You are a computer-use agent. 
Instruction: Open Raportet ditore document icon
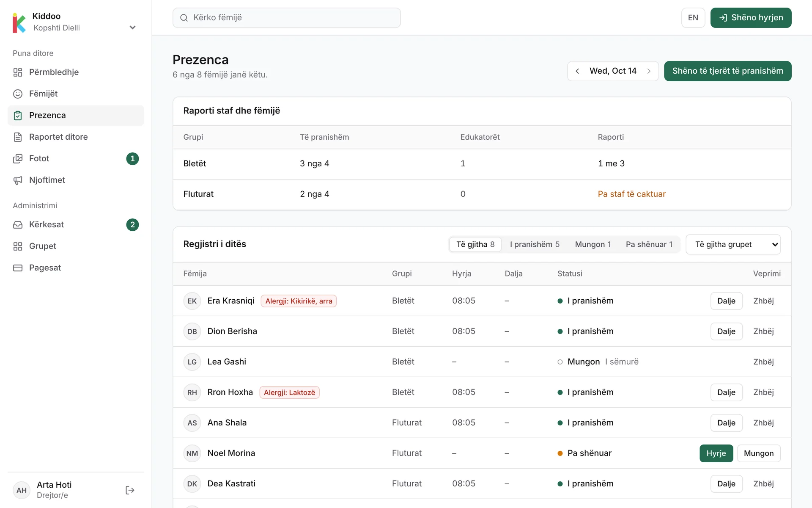(x=18, y=137)
